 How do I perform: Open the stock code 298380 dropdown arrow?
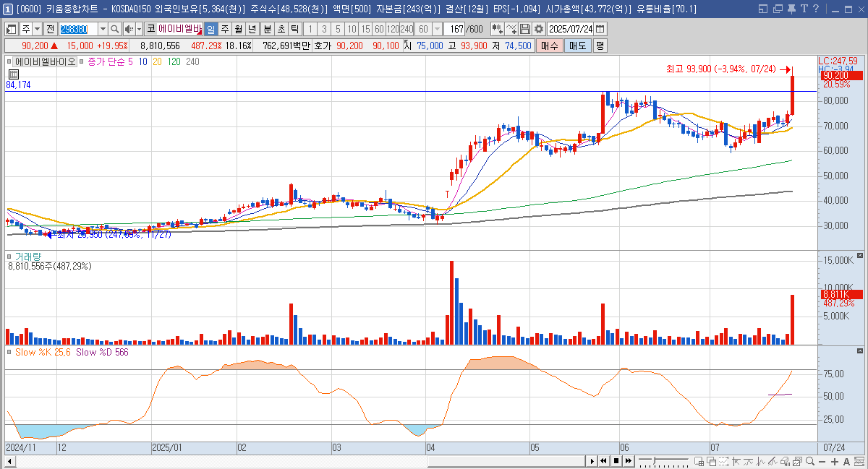coord(103,29)
